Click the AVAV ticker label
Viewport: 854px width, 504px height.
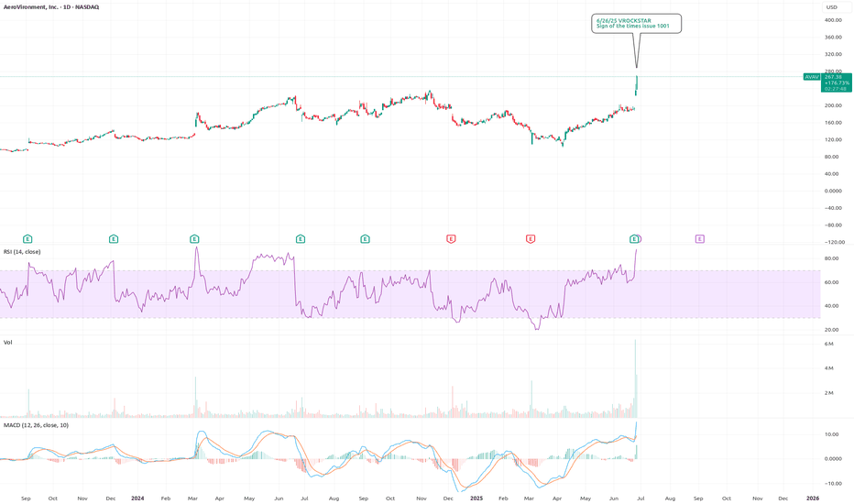[x=812, y=77]
